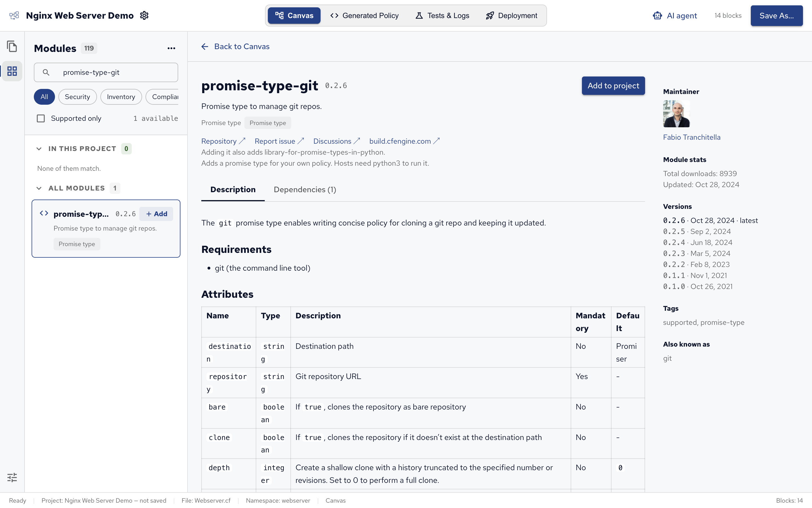Switch to the Dependencies (1) tab
The height and width of the screenshot is (508, 812).
[x=305, y=190]
